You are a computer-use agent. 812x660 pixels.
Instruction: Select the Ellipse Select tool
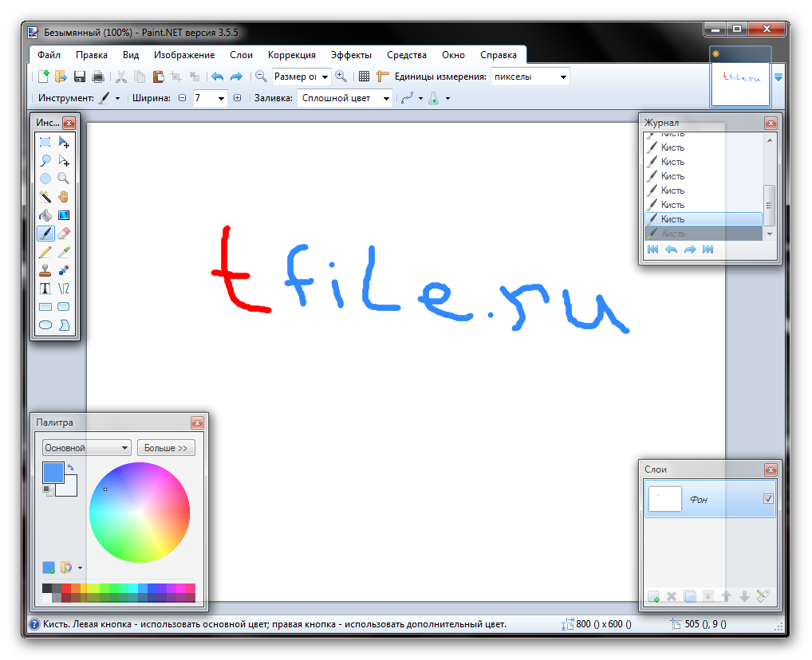pos(45,179)
